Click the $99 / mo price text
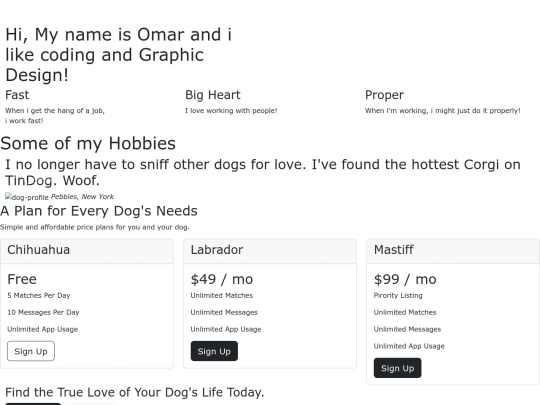540x405 pixels. tap(405, 279)
